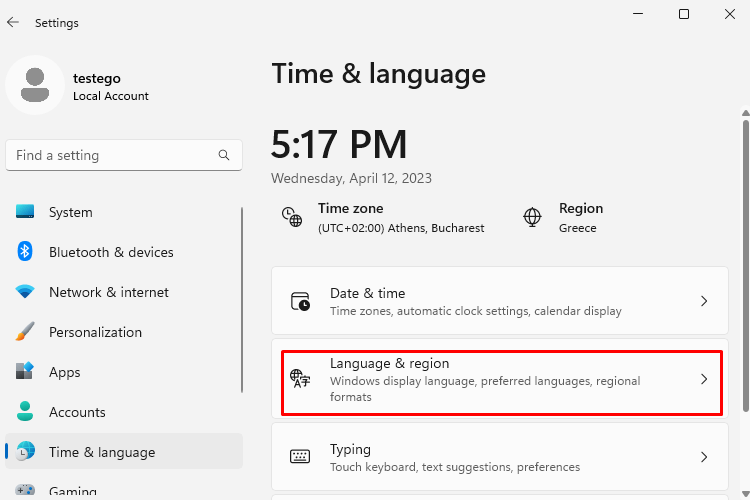Expand Date & time via chevron
The width and height of the screenshot is (750, 500).
pyautogui.click(x=704, y=301)
